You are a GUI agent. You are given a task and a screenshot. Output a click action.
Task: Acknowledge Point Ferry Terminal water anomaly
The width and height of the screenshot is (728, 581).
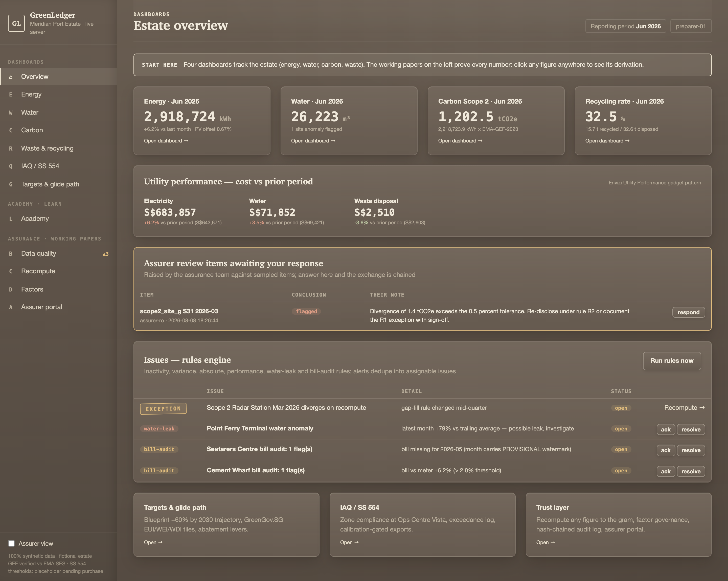pos(665,429)
